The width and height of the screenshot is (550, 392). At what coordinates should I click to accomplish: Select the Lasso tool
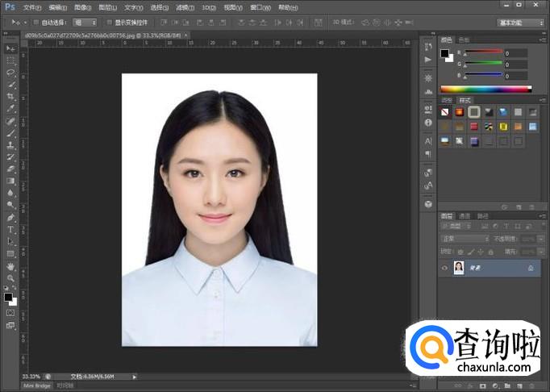pyautogui.click(x=10, y=73)
